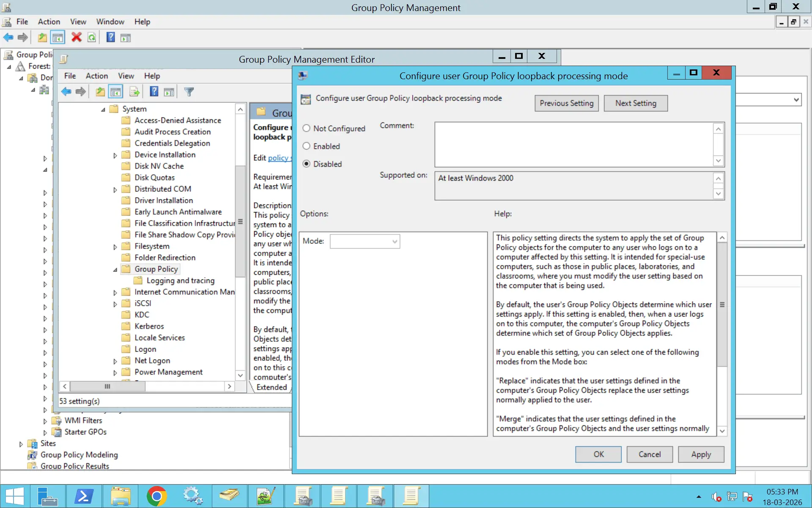Open Help using the question mark toolbar icon
This screenshot has width=812, height=508.
110,37
